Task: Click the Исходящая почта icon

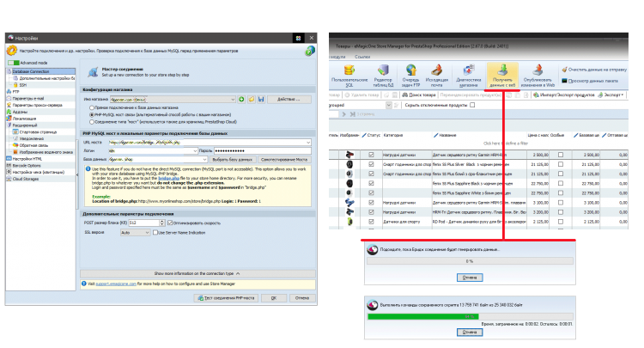Action: [x=438, y=76]
